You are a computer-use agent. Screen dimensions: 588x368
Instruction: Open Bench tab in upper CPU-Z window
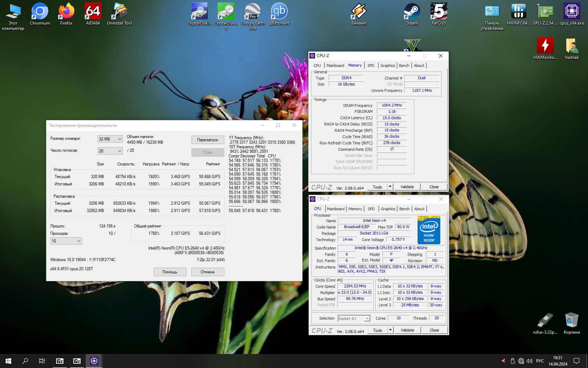404,66
